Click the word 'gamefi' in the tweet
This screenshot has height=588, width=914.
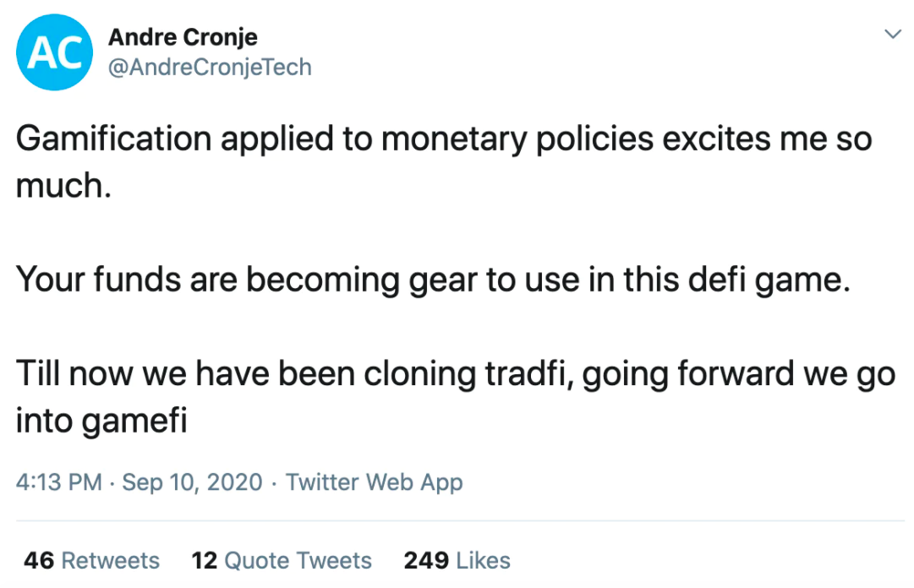click(x=134, y=421)
